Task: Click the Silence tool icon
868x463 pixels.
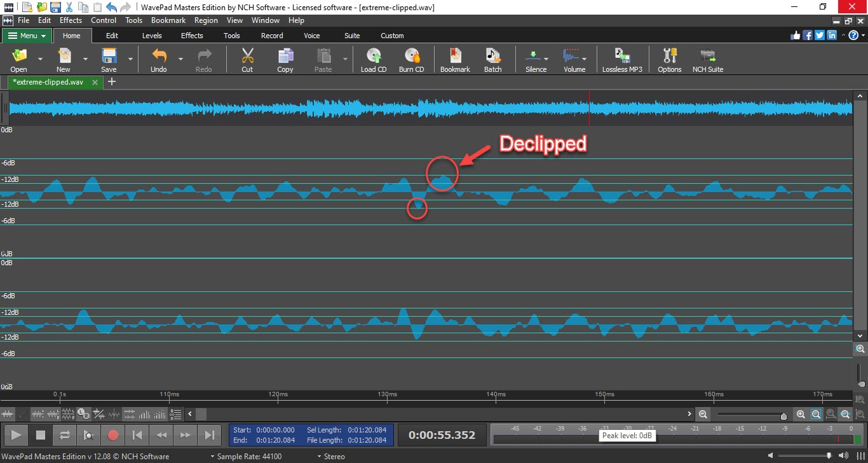Action: tap(532, 56)
